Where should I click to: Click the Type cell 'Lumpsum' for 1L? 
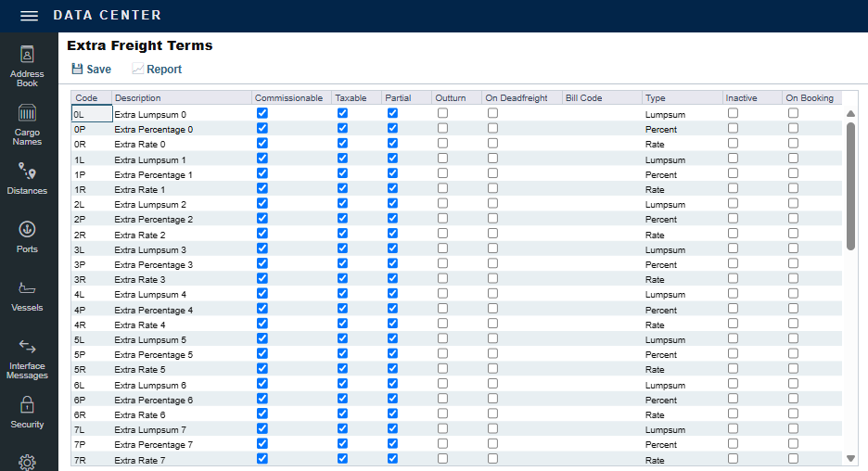pos(682,160)
